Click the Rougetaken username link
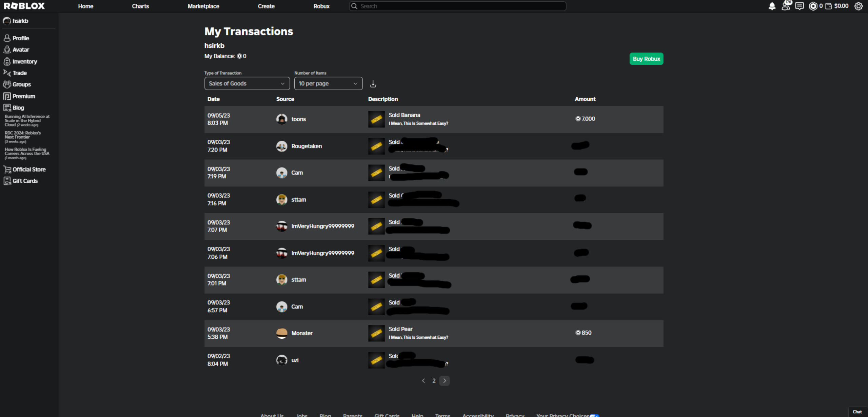Viewport: 868px width, 417px height. (307, 146)
